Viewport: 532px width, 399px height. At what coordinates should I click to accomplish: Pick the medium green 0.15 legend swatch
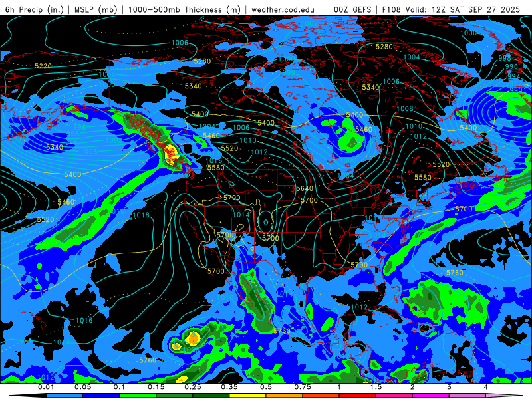pyautogui.click(x=174, y=396)
